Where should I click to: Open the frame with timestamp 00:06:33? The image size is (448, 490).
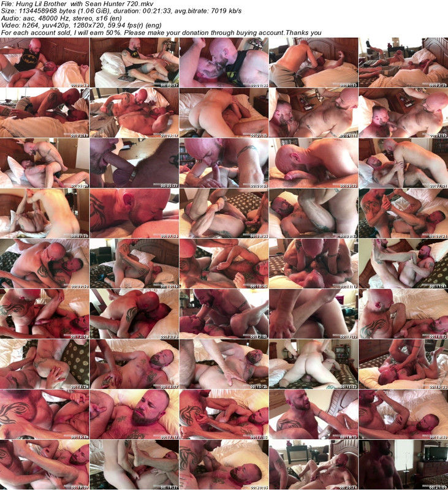coord(313,163)
